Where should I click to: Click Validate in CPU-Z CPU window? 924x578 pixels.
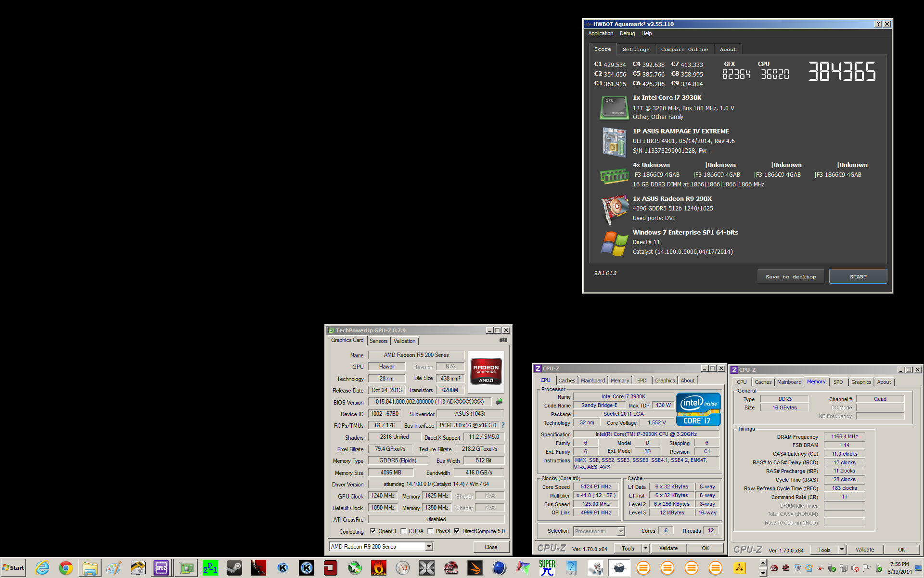[668, 548]
